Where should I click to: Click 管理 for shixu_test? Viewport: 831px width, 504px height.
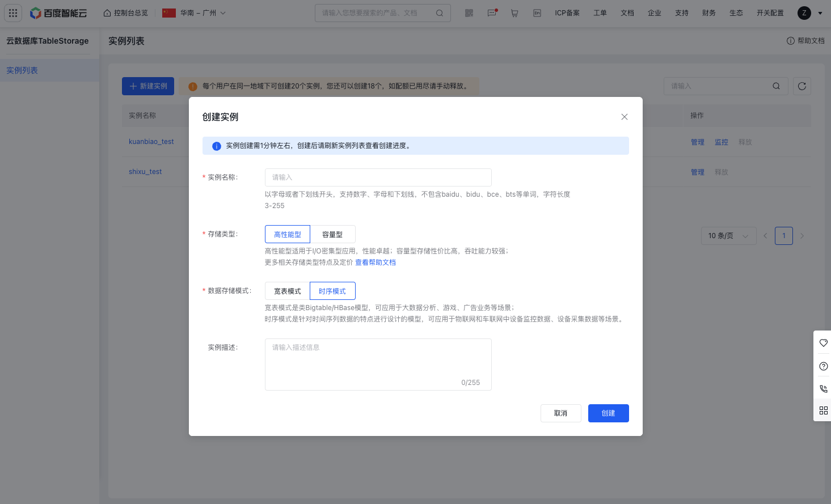(698, 172)
